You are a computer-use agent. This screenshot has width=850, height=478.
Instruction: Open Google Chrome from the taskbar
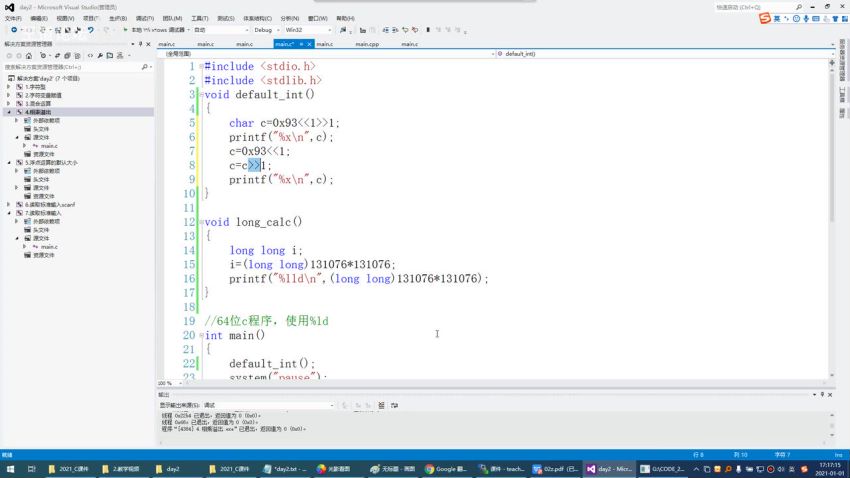pos(446,468)
